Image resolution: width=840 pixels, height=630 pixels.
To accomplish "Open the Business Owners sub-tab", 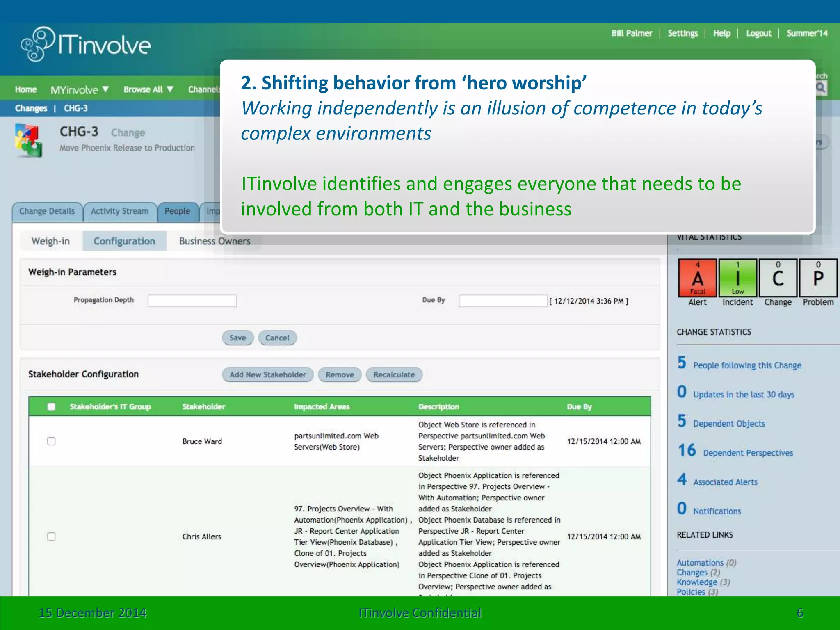I will [x=215, y=241].
